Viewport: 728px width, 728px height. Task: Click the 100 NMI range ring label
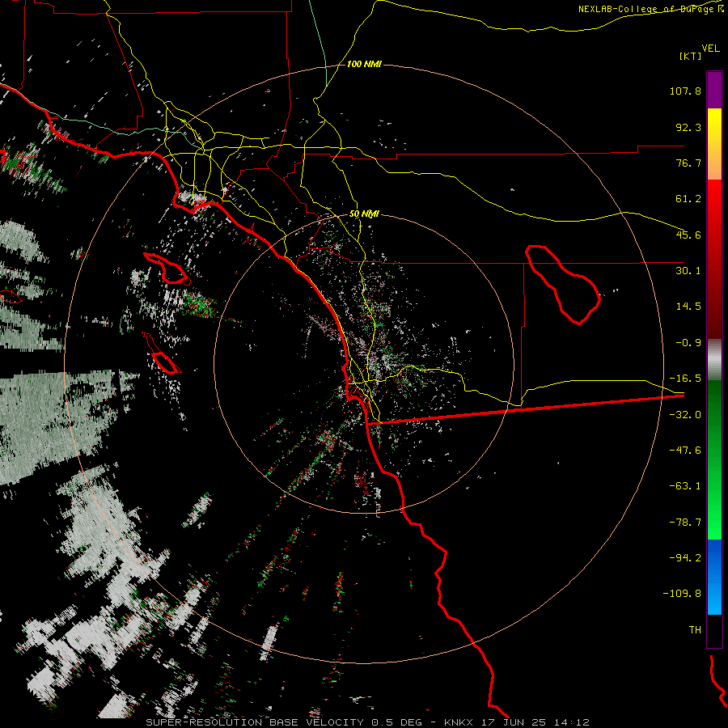click(364, 64)
